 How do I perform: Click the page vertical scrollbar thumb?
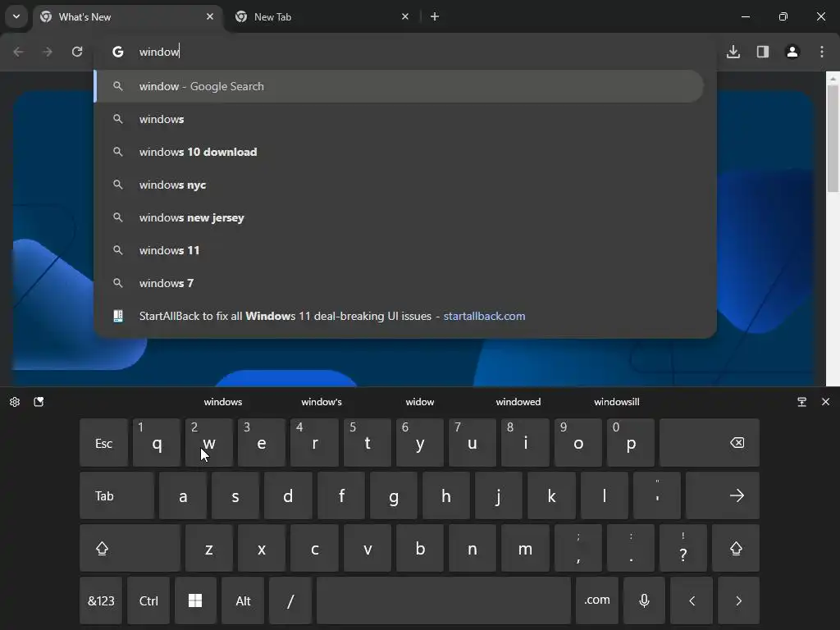833,138
